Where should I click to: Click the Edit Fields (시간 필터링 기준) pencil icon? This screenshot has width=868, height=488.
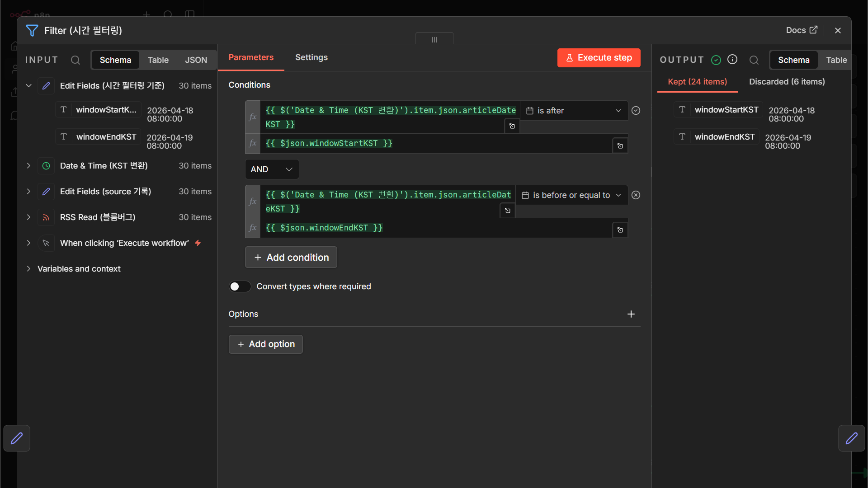(x=46, y=86)
